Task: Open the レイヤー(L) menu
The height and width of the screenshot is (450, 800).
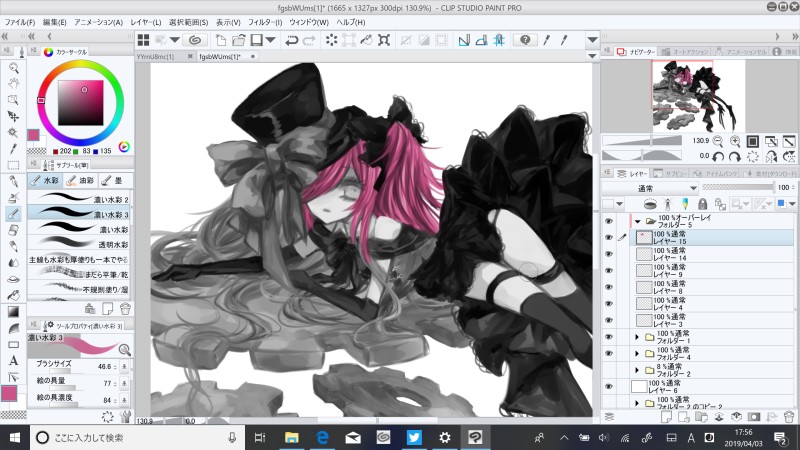Action: (146, 22)
